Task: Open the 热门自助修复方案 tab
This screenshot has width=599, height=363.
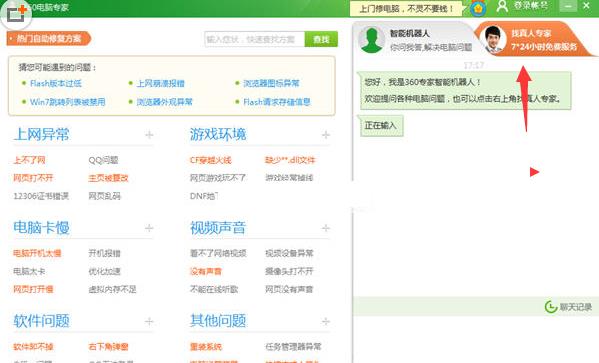Action: click(x=49, y=39)
